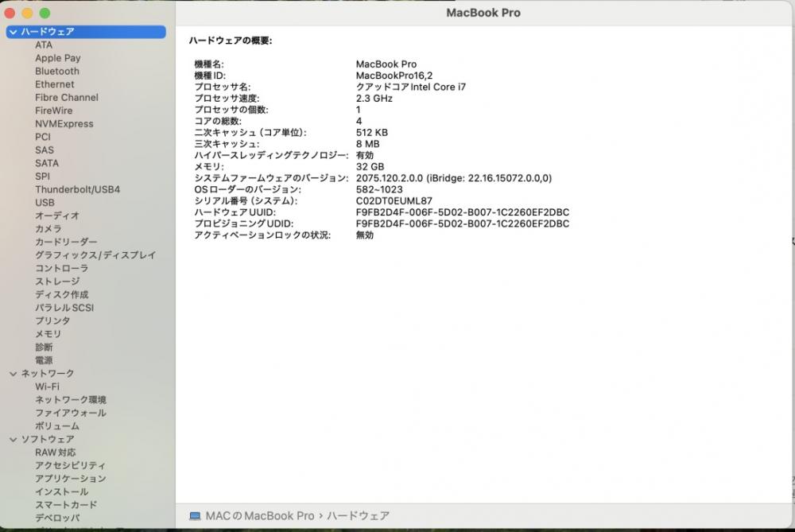
Task: Open FireWire in the sidebar
Action: [x=54, y=111]
